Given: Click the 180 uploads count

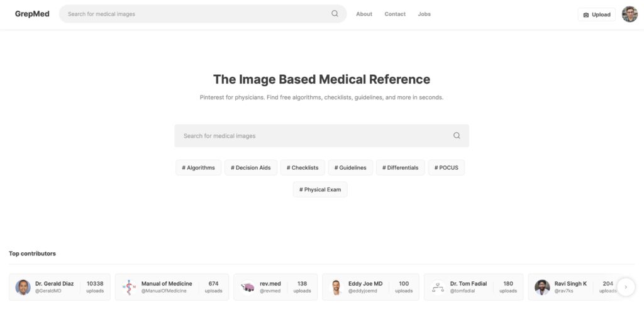Looking at the screenshot, I should coord(508,287).
